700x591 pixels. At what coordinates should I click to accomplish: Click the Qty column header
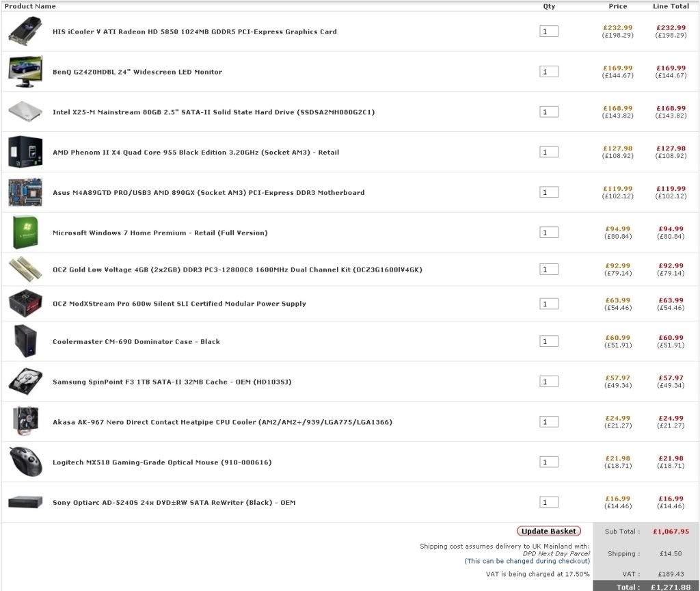click(549, 6)
